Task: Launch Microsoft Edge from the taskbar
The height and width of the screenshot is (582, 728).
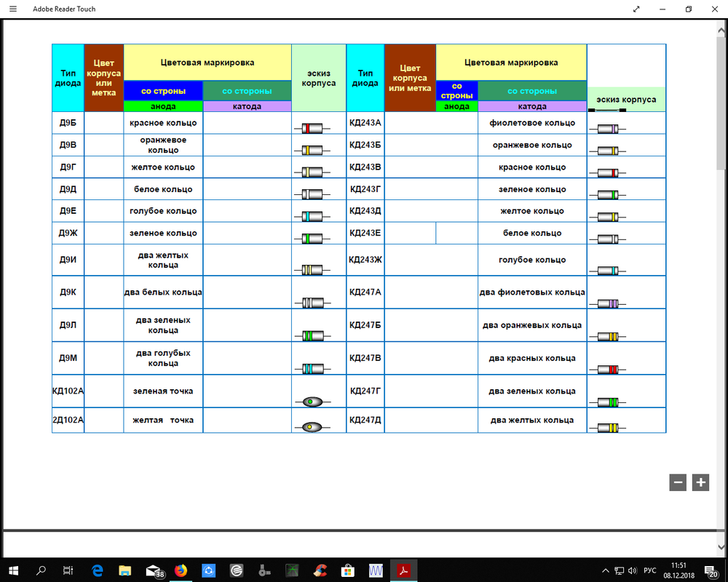Action: coord(97,570)
